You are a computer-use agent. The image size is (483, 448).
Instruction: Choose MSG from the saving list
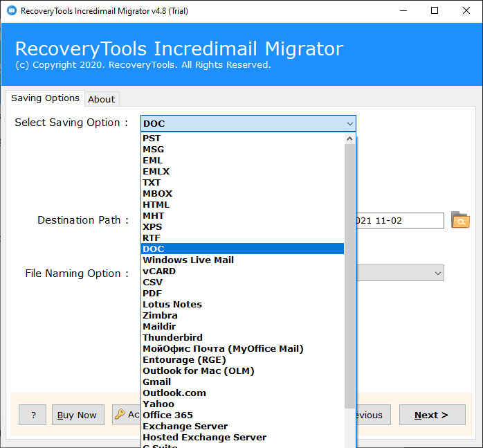click(x=242, y=150)
